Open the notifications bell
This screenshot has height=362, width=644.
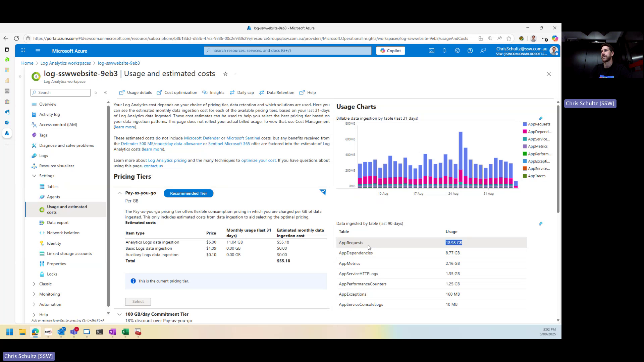(444, 51)
